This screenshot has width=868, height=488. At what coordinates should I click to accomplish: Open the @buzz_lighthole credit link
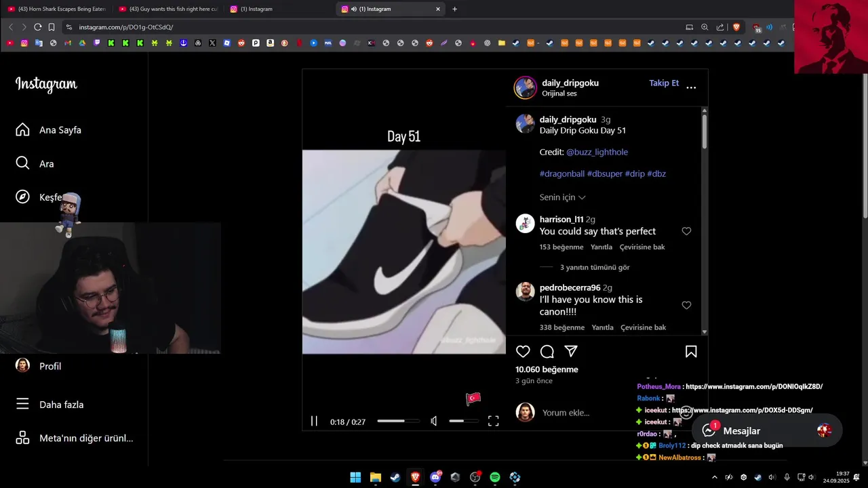(597, 152)
